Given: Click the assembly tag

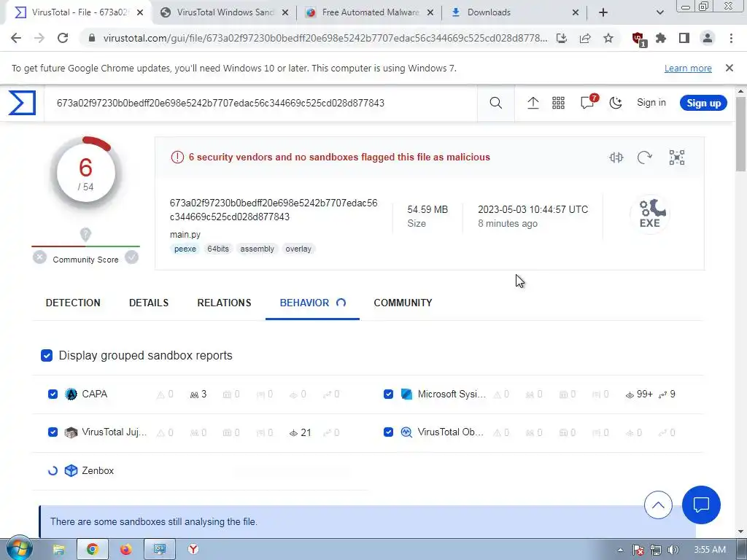Looking at the screenshot, I should [258, 249].
